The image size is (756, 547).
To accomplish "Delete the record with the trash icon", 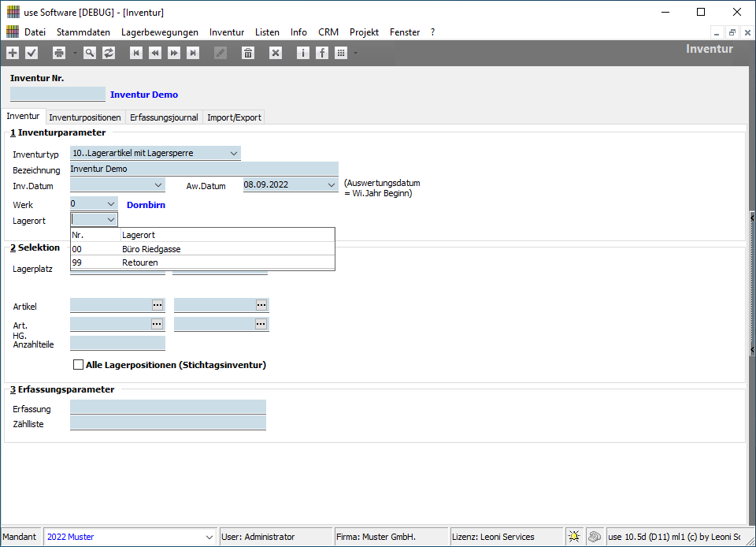I will [248, 53].
